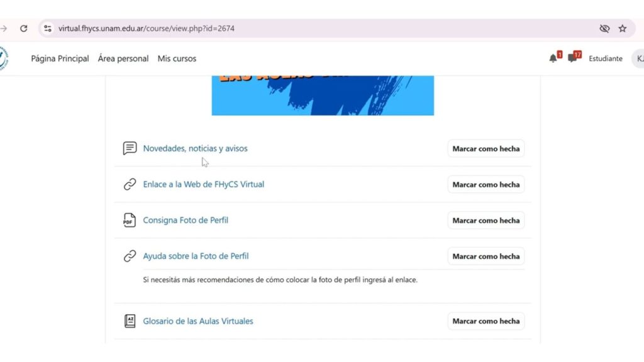Open the Página Principal menu item
644x362 pixels.
point(60,58)
